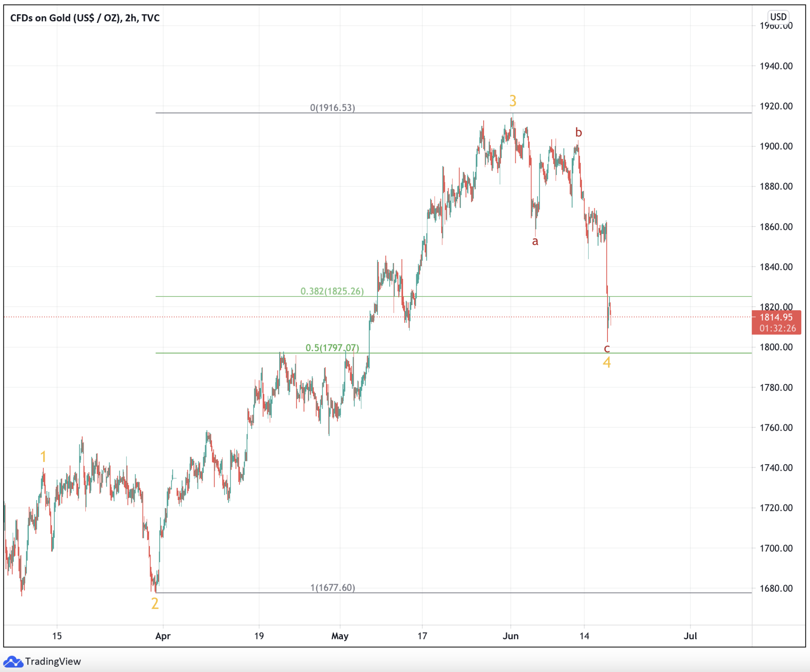This screenshot has width=810, height=672.
Task: Click the 1900.00 price scale value
Action: [x=776, y=146]
